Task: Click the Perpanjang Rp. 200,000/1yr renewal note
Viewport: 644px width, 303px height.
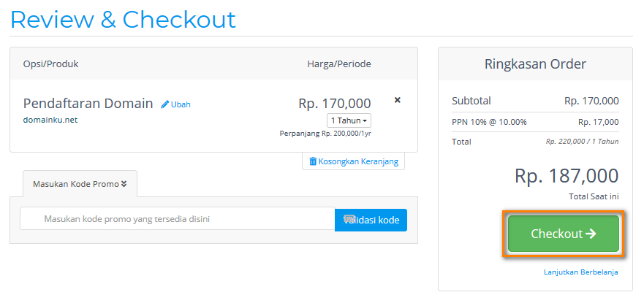Action: coord(325,134)
